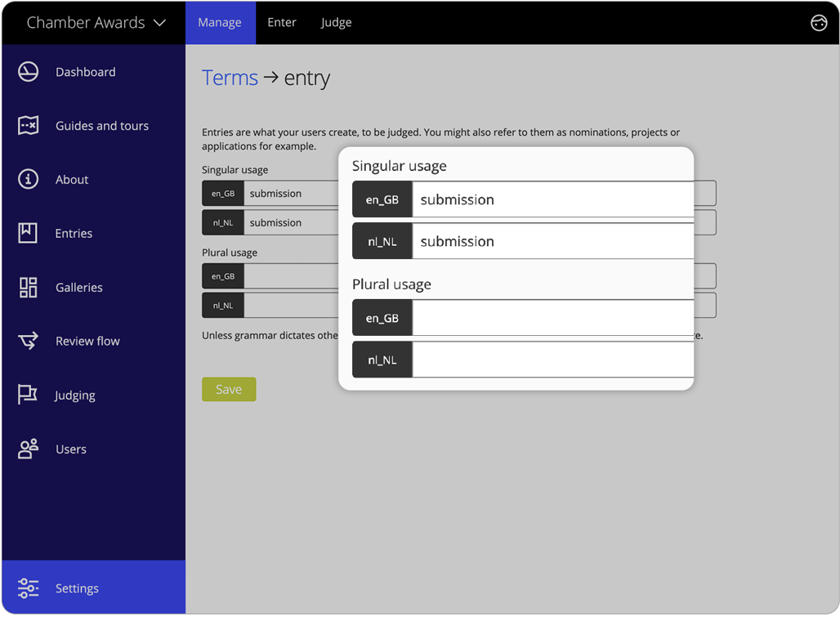Open Galleries using its grid icon
This screenshot has width=840, height=617.
point(28,287)
